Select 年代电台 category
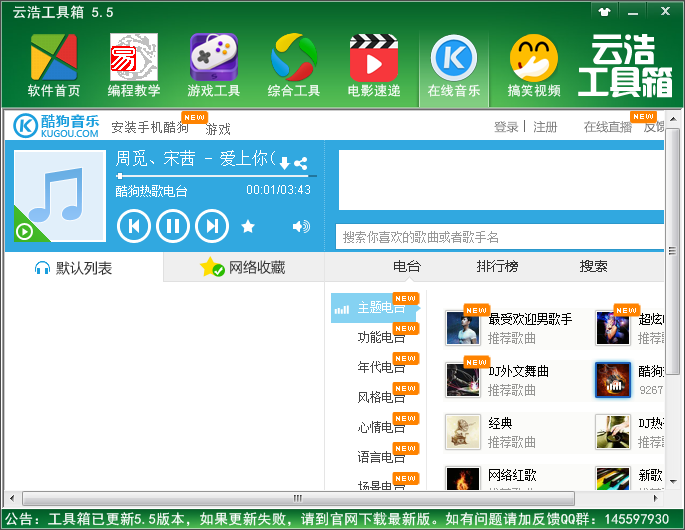Screen dimensions: 685x530 [x=381, y=367]
